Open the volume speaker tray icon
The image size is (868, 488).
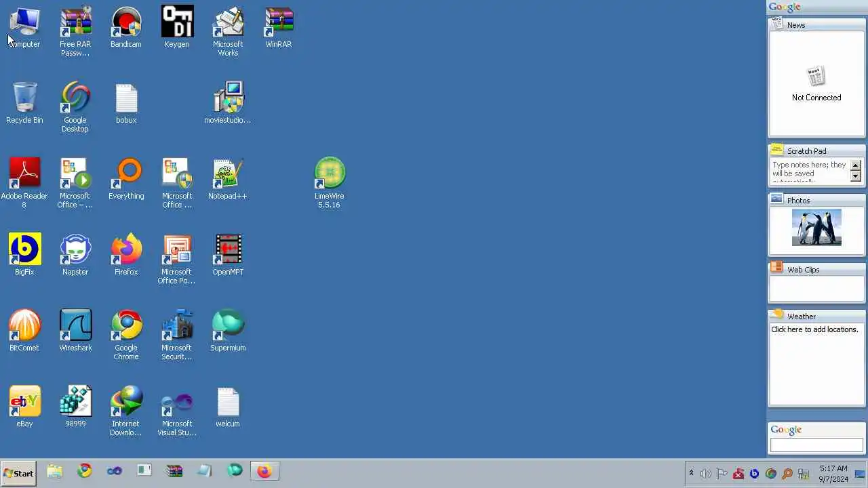coord(706,474)
